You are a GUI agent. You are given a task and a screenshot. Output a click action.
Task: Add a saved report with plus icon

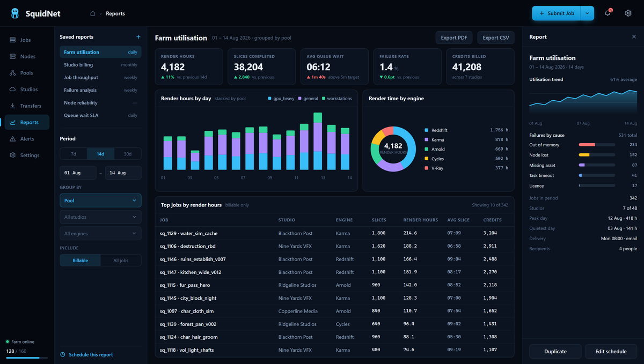(138, 37)
